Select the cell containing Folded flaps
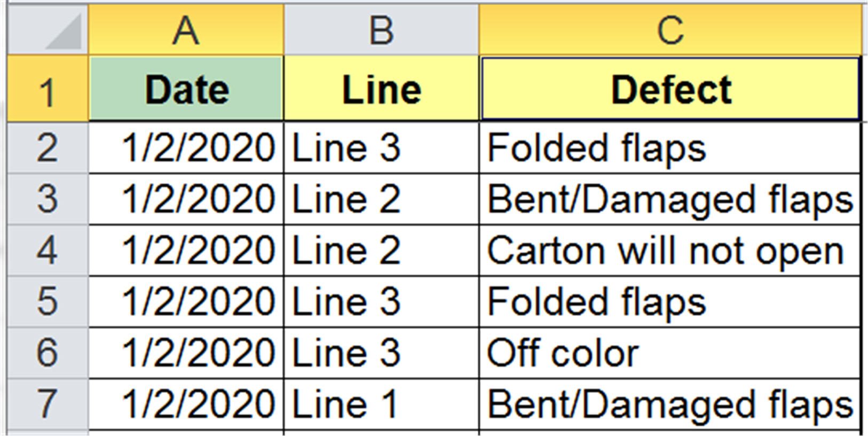The width and height of the screenshot is (868, 436). tap(673, 148)
